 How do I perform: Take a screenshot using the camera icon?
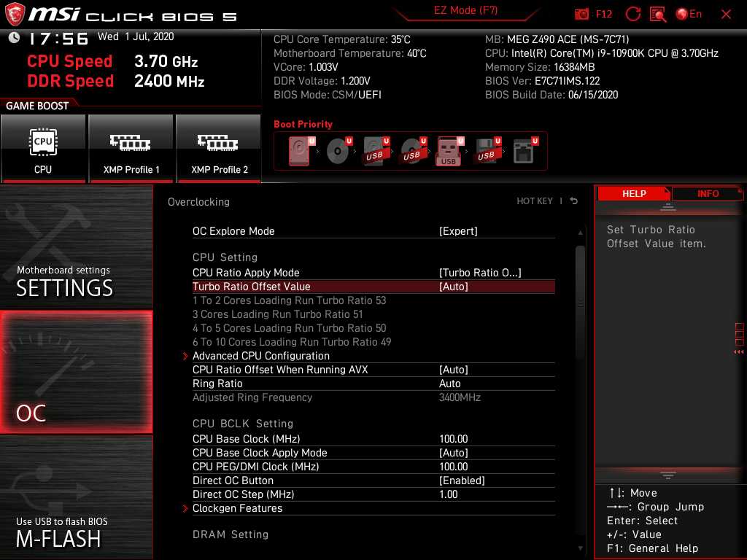(581, 14)
